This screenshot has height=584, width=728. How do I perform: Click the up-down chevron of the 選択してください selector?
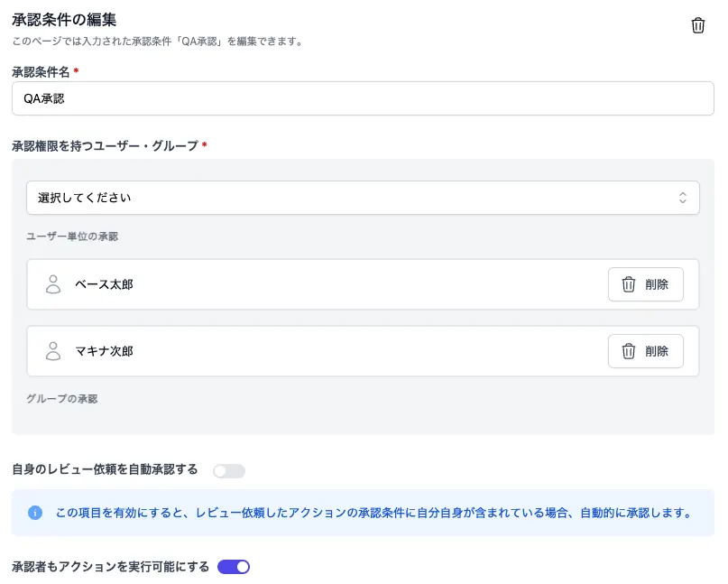click(682, 198)
